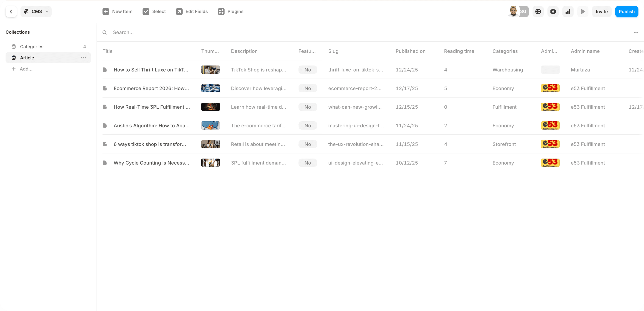The width and height of the screenshot is (644, 311).
Task: Click the New Item plus icon
Action: click(x=106, y=11)
